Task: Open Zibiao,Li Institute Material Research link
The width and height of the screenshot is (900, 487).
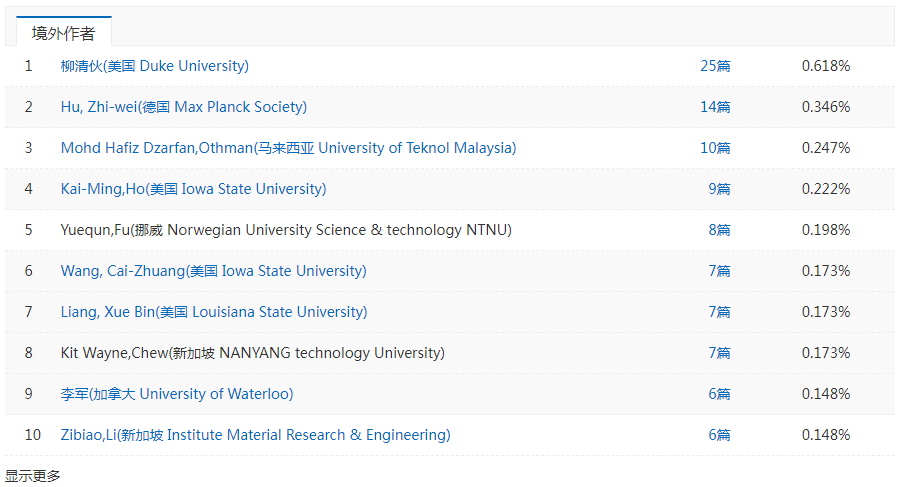Action: (x=255, y=435)
